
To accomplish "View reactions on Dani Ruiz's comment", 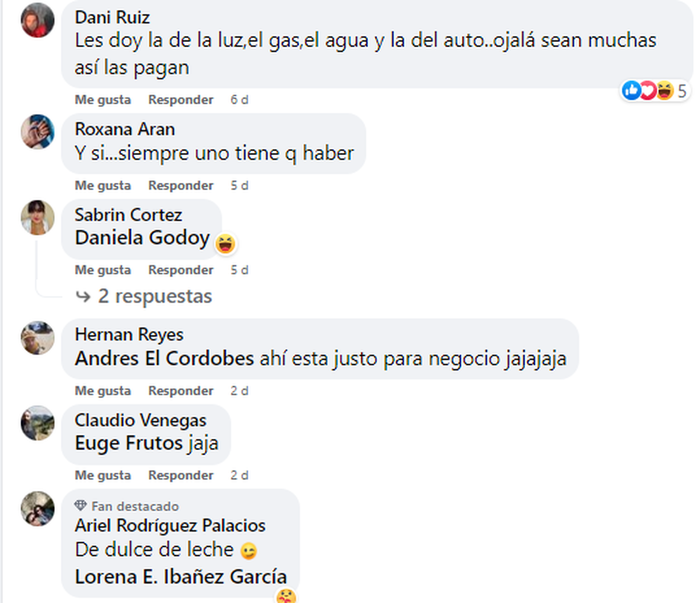I will 654,90.
